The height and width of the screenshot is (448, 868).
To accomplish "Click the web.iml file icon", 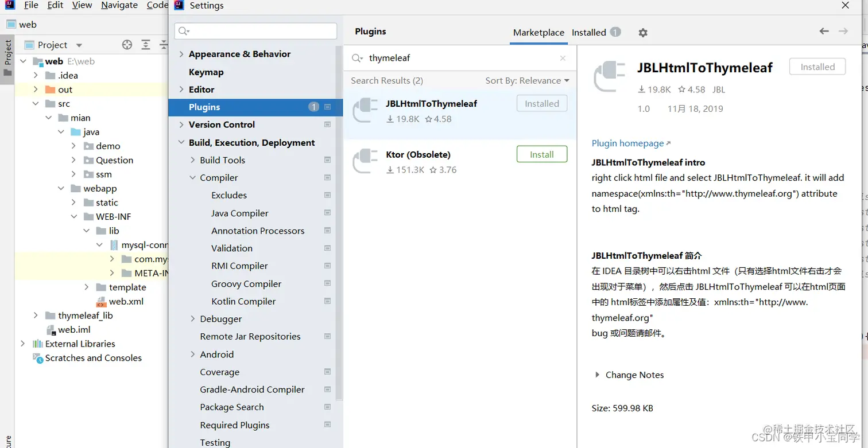I will point(51,330).
